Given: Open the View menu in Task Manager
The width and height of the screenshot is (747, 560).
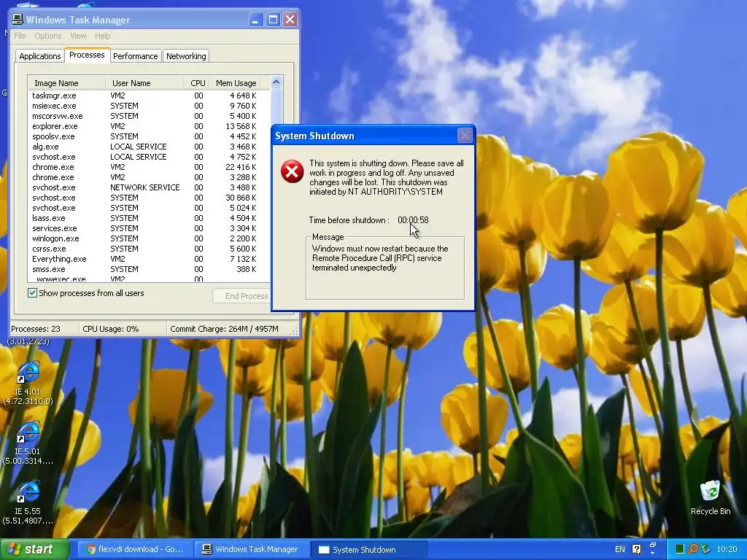Looking at the screenshot, I should 78,36.
